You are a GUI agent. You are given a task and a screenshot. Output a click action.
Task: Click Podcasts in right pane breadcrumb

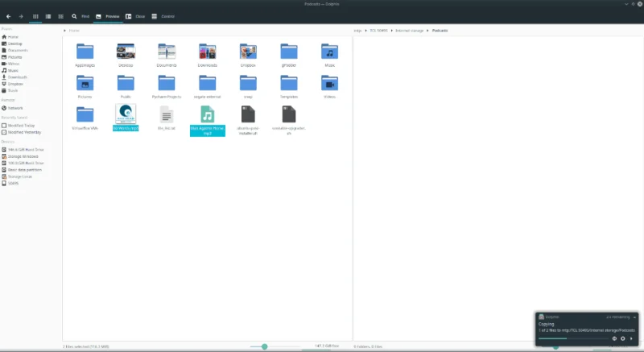[x=440, y=31]
